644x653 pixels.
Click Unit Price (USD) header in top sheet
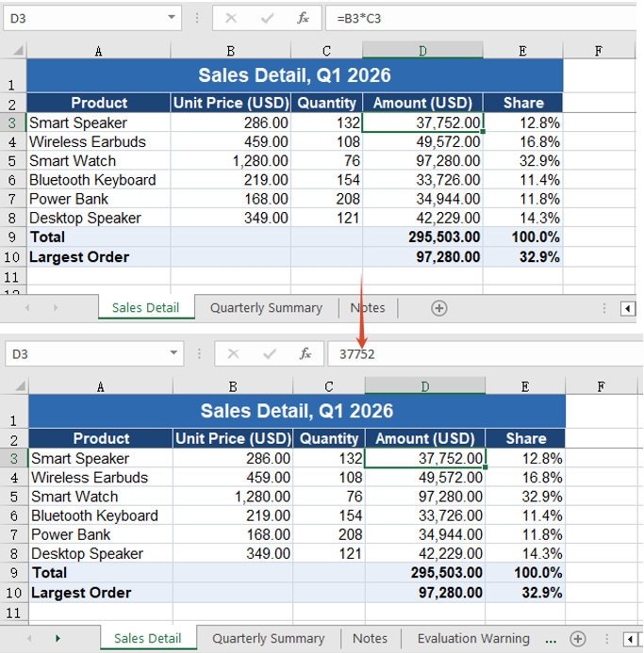(x=230, y=103)
